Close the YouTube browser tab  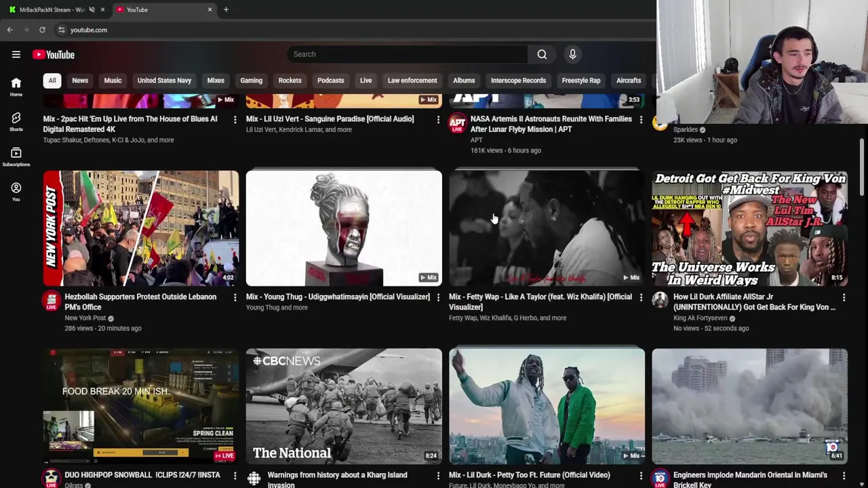(x=210, y=9)
